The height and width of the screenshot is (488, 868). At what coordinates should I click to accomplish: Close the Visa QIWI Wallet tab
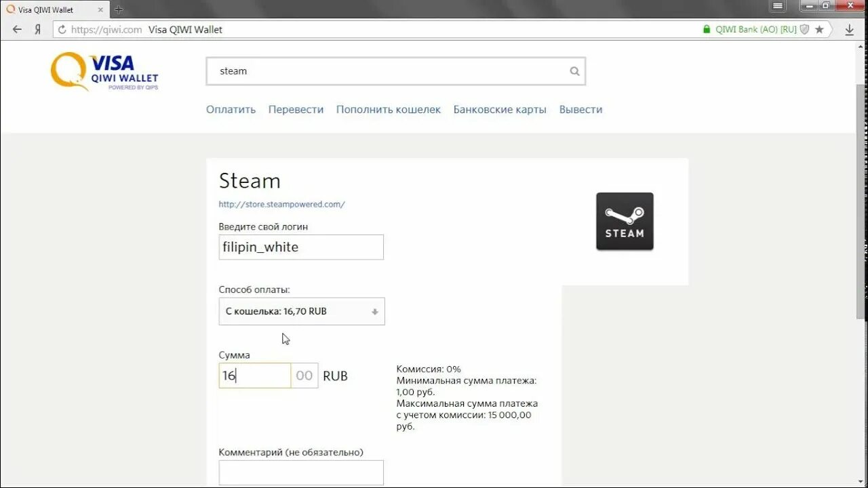[x=100, y=9]
